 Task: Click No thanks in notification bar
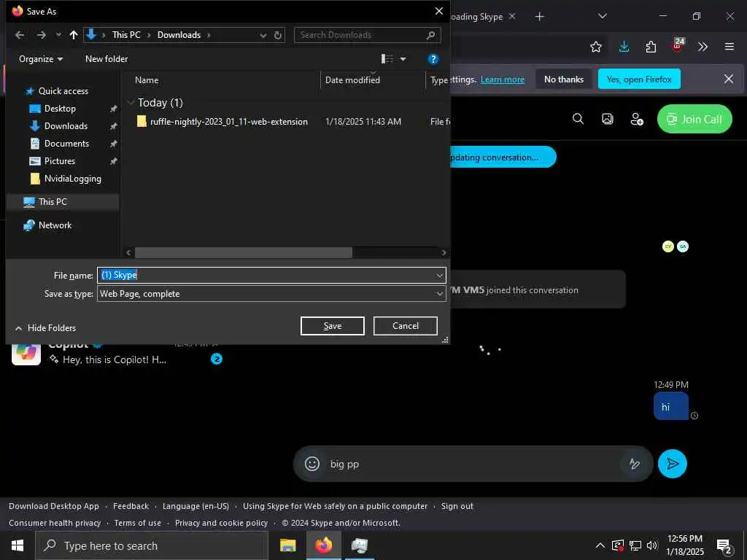[564, 79]
